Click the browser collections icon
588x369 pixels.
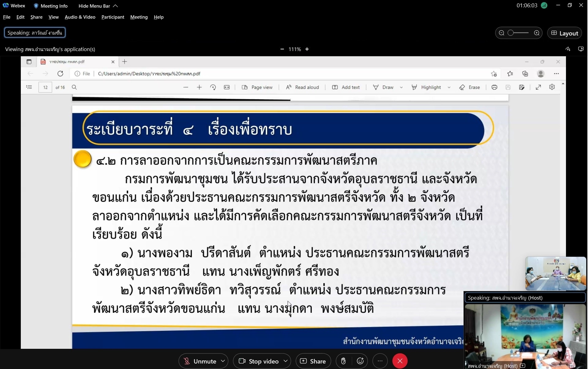coord(525,74)
